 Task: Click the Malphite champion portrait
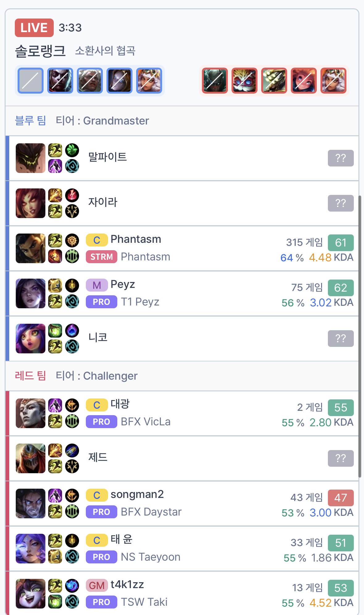(x=31, y=158)
